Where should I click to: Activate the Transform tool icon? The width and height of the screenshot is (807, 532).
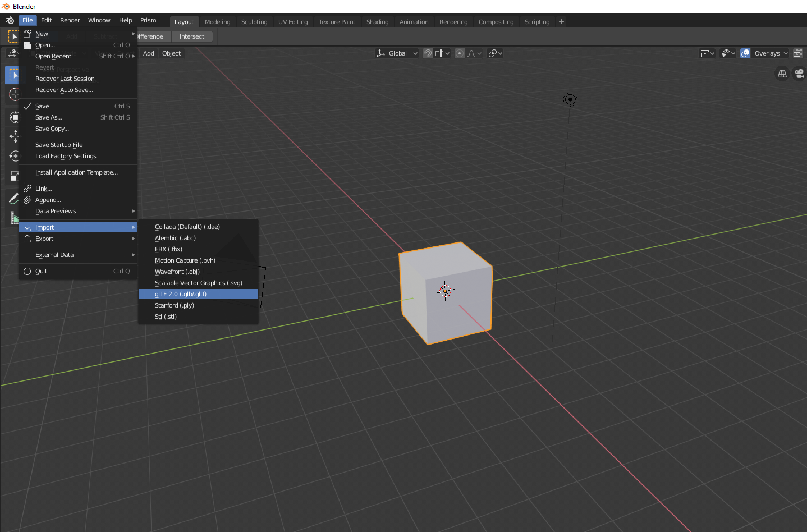pyautogui.click(x=14, y=117)
